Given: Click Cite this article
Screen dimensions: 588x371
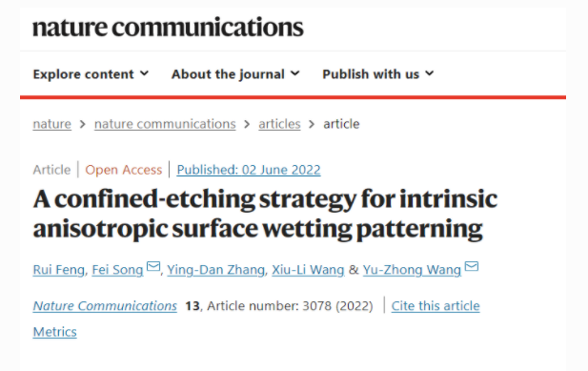Looking at the screenshot, I should click(x=436, y=306).
